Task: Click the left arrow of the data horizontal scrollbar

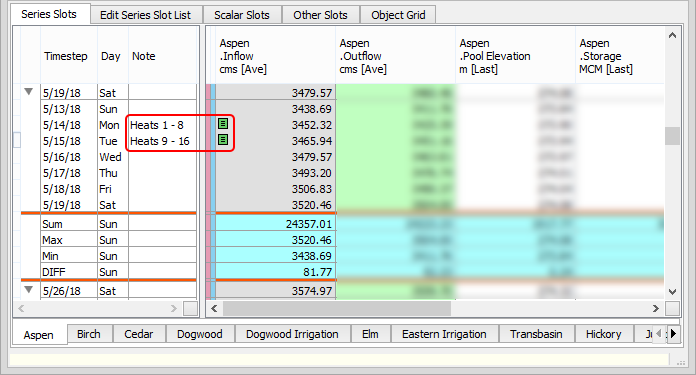Action: coord(214,308)
